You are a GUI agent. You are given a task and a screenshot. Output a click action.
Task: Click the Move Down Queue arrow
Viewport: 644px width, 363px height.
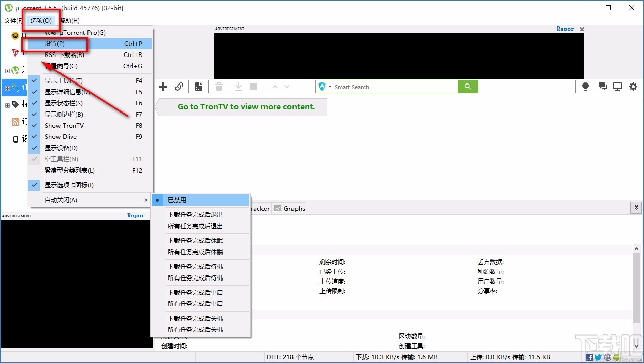(x=287, y=87)
